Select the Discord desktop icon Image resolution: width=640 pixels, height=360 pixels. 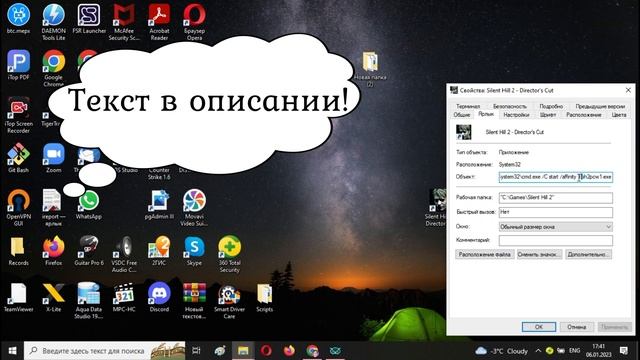pos(159,297)
